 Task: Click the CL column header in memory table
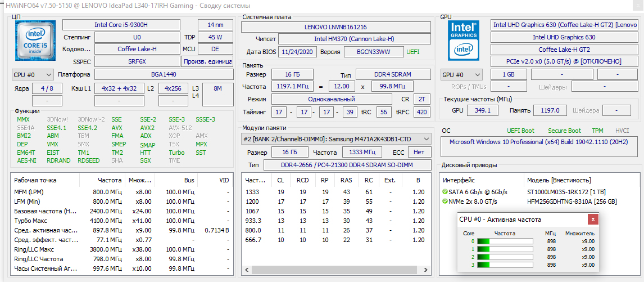click(x=280, y=180)
